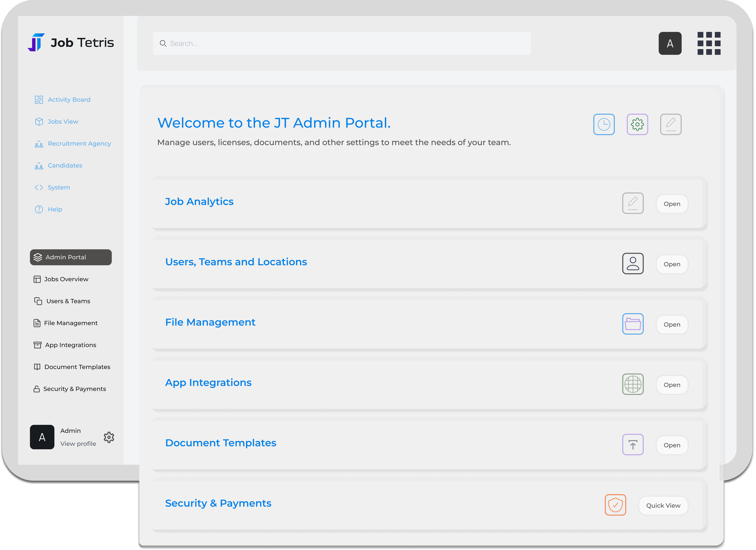Click the clock icon near the welcome header
The image size is (756, 550).
[x=604, y=124]
